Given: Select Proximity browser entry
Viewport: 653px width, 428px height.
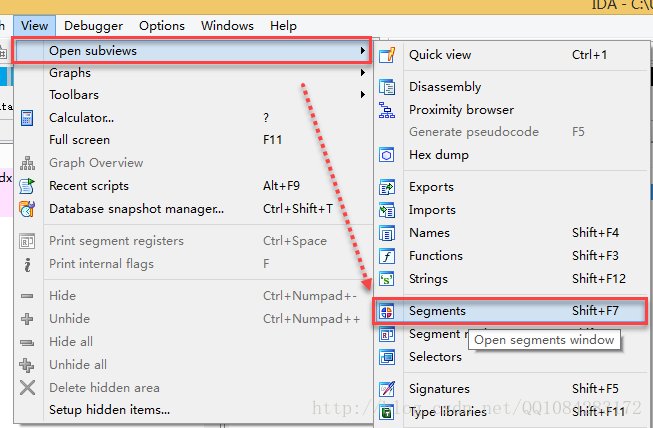Looking at the screenshot, I should click(512, 110).
